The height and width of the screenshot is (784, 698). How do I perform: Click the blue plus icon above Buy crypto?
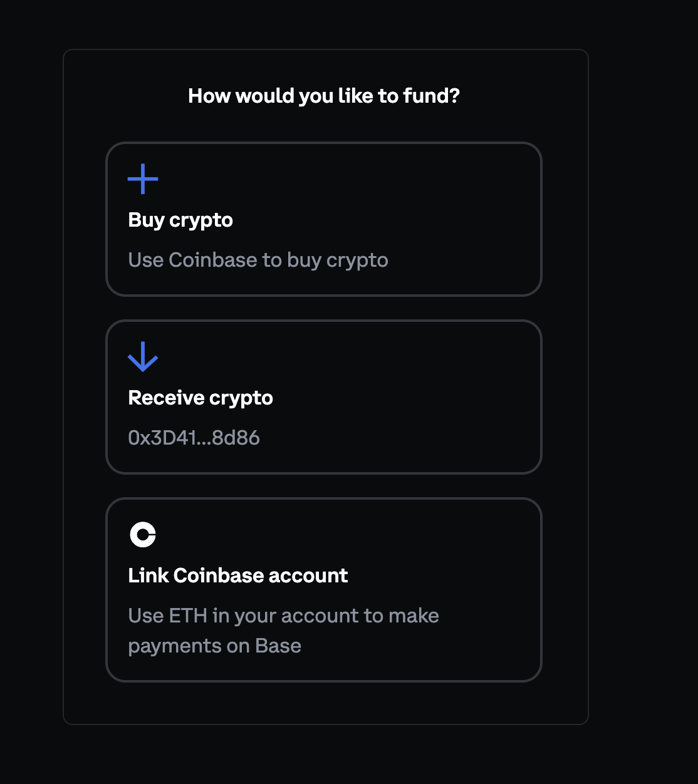coord(143,179)
